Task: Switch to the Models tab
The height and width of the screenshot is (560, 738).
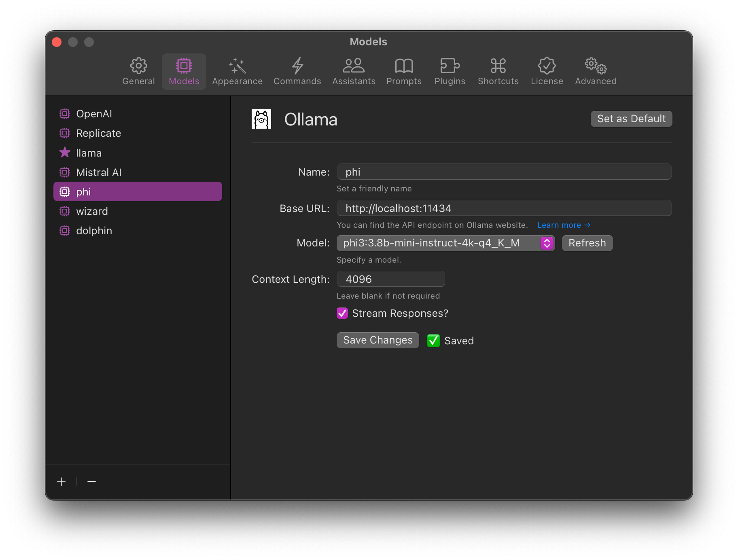Action: pyautogui.click(x=184, y=72)
